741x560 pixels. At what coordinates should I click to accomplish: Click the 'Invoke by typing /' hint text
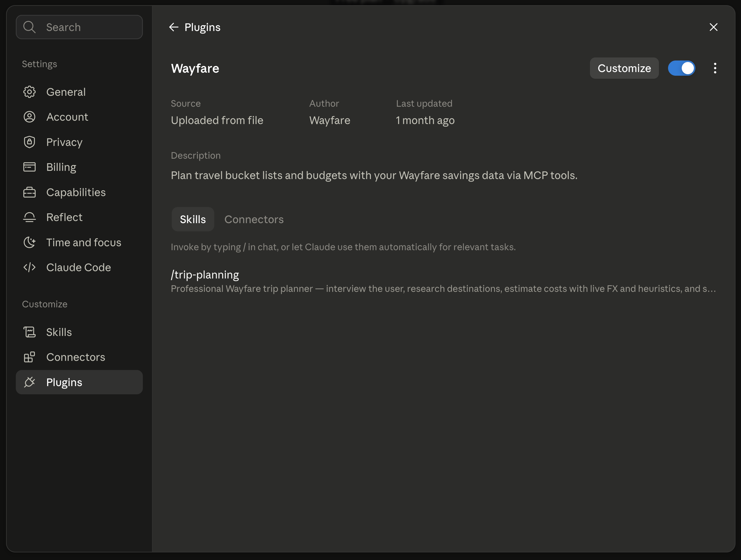click(343, 247)
